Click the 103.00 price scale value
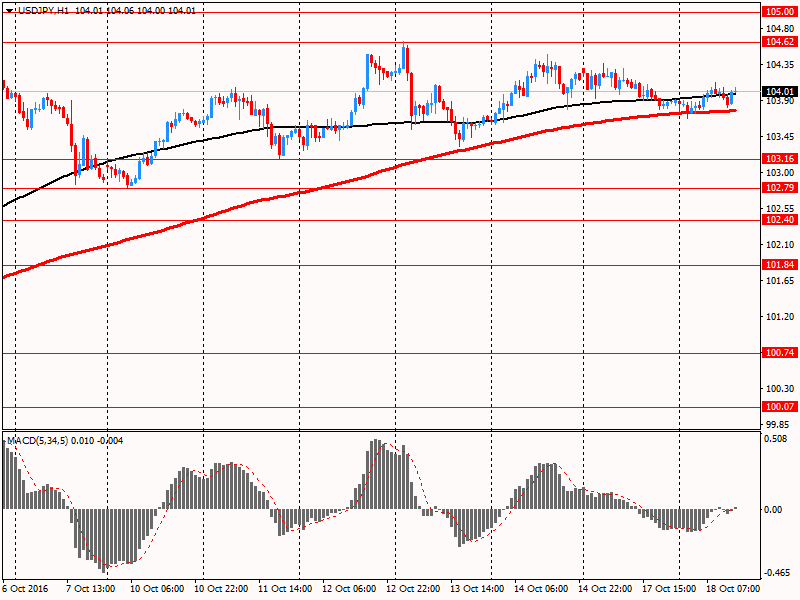Image resolution: width=800 pixels, height=600 pixels. click(x=780, y=172)
